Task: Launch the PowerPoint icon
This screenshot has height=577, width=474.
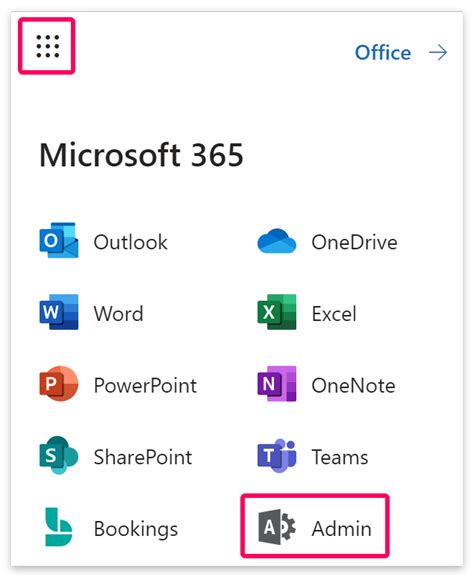Action: pyautogui.click(x=59, y=383)
